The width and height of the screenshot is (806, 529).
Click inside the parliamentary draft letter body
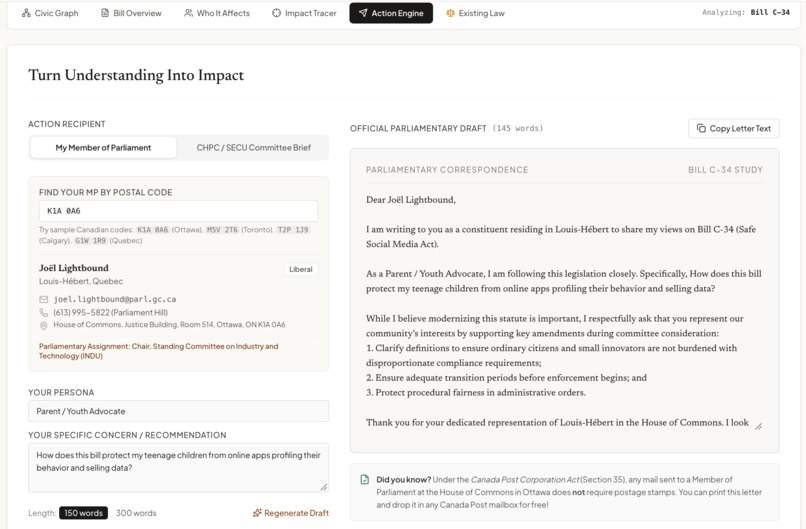click(564, 311)
